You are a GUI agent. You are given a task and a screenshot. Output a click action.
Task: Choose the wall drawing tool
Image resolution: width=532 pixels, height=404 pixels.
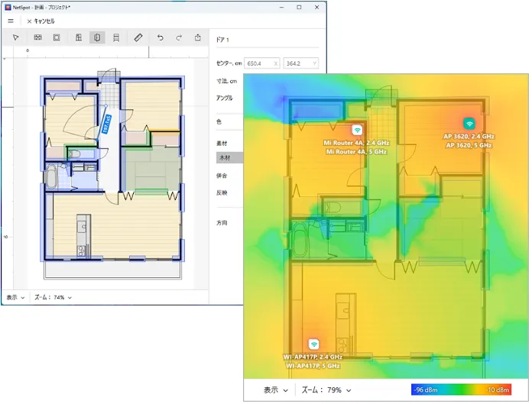click(x=38, y=37)
